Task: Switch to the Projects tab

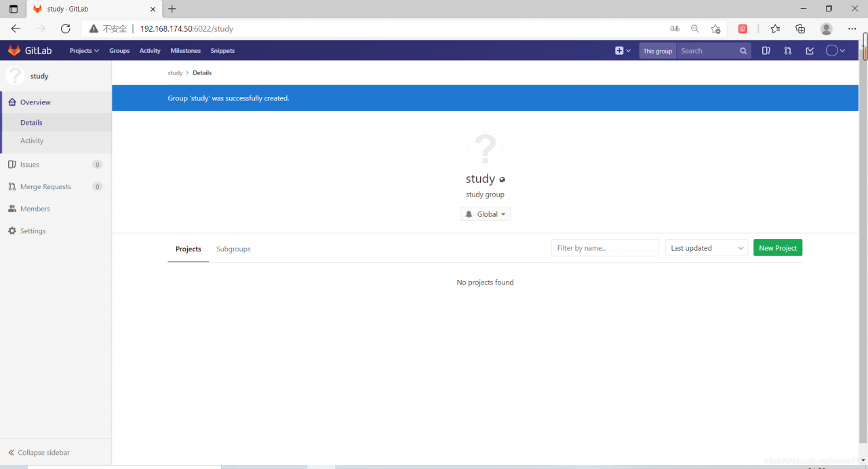Action: pyautogui.click(x=189, y=249)
